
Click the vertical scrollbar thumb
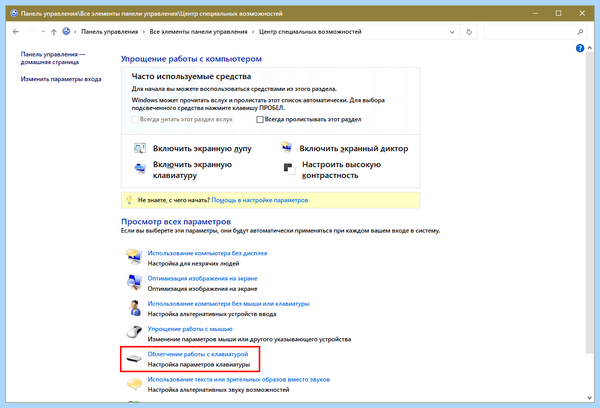590,203
